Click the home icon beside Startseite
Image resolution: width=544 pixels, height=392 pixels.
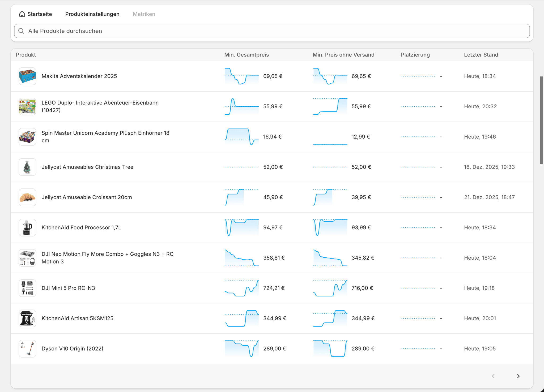click(x=22, y=14)
